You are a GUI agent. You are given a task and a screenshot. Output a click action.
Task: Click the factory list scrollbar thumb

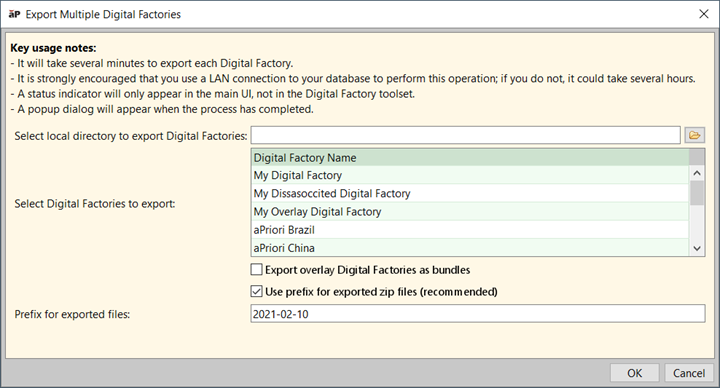[697, 193]
